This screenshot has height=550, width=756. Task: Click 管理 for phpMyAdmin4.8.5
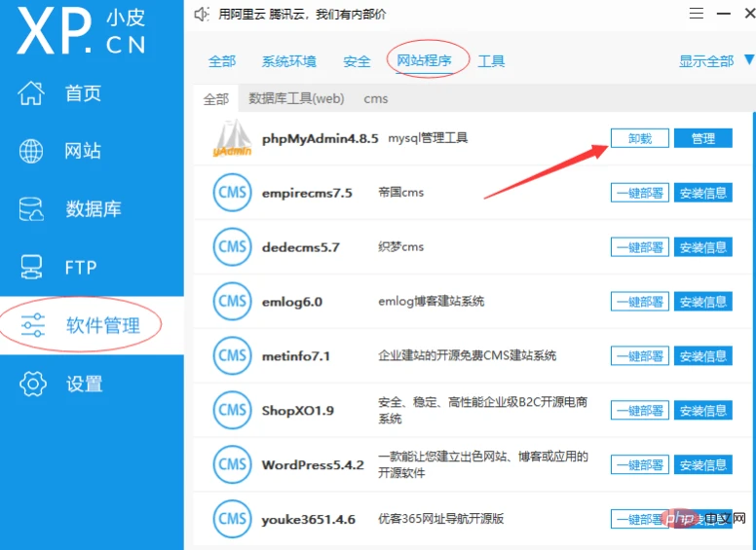[703, 138]
